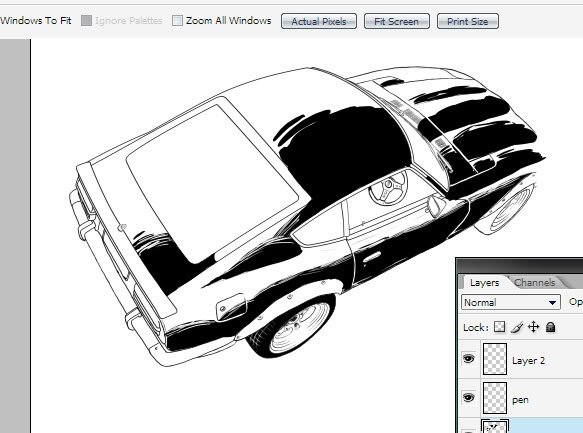This screenshot has height=433, width=583.
Task: Click the Actual Pixels button
Action: (319, 22)
